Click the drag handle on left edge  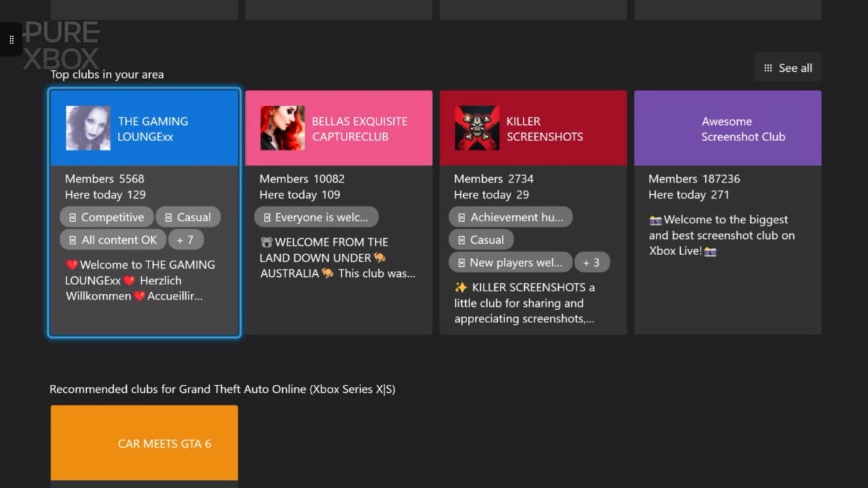[x=12, y=40]
